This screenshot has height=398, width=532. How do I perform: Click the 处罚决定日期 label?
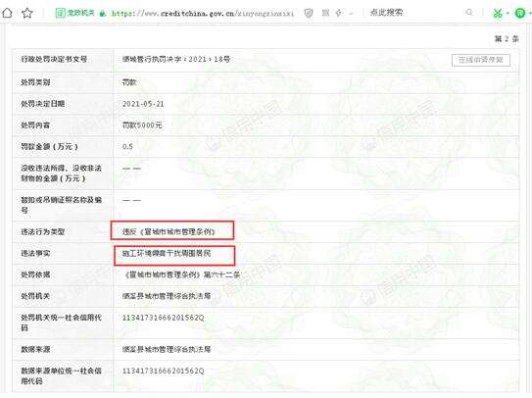click(43, 104)
